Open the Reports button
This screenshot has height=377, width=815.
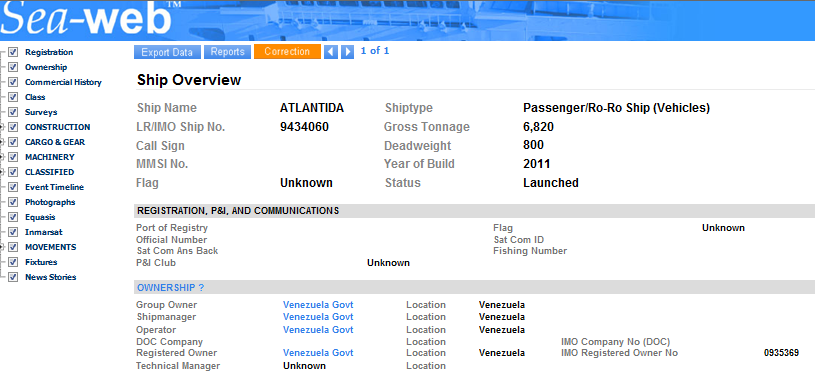tap(227, 52)
